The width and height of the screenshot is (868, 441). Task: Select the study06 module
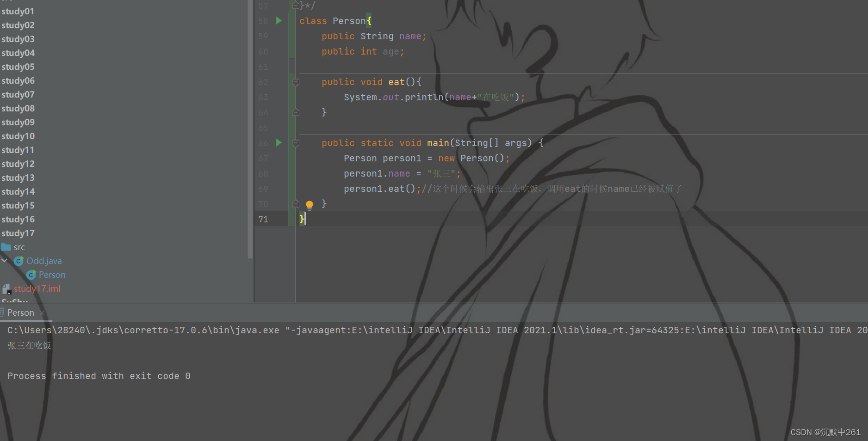tap(18, 80)
